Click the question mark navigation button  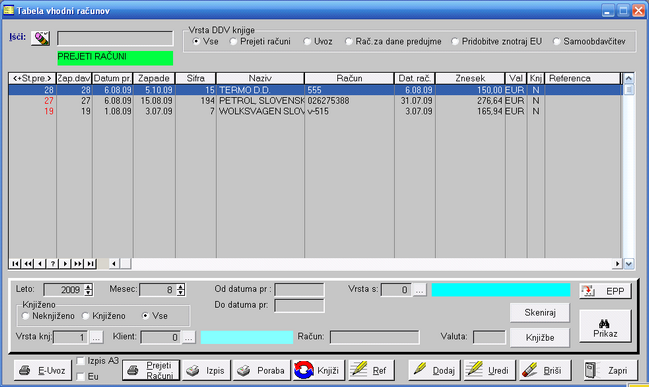click(53, 264)
